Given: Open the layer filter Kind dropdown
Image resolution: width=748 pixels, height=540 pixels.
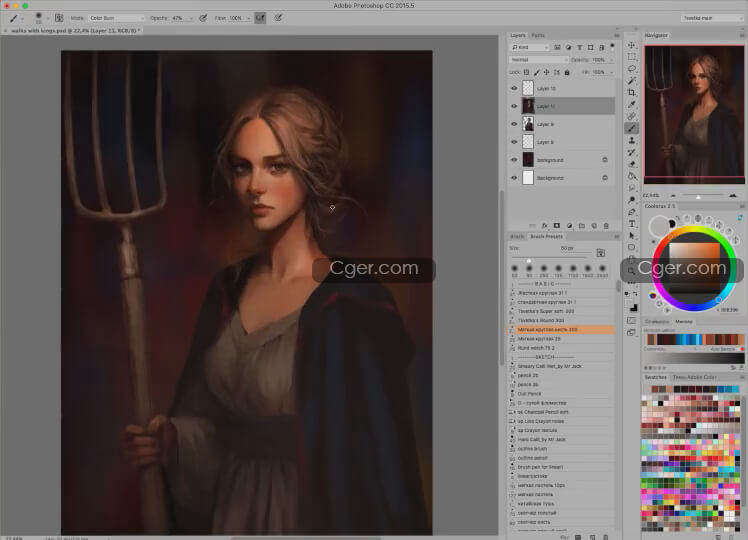Looking at the screenshot, I should tap(530, 47).
